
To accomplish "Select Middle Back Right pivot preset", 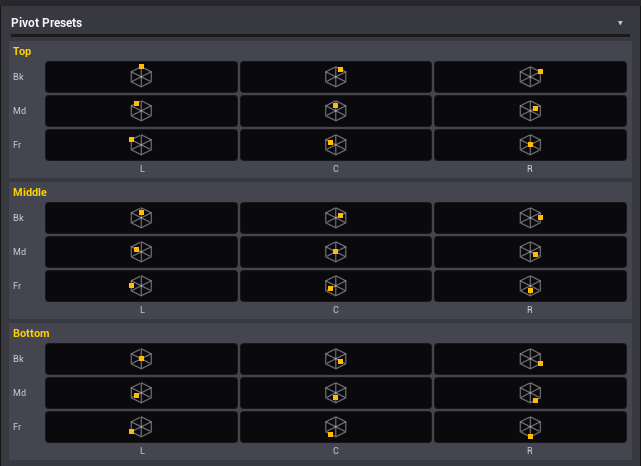I will (530, 218).
